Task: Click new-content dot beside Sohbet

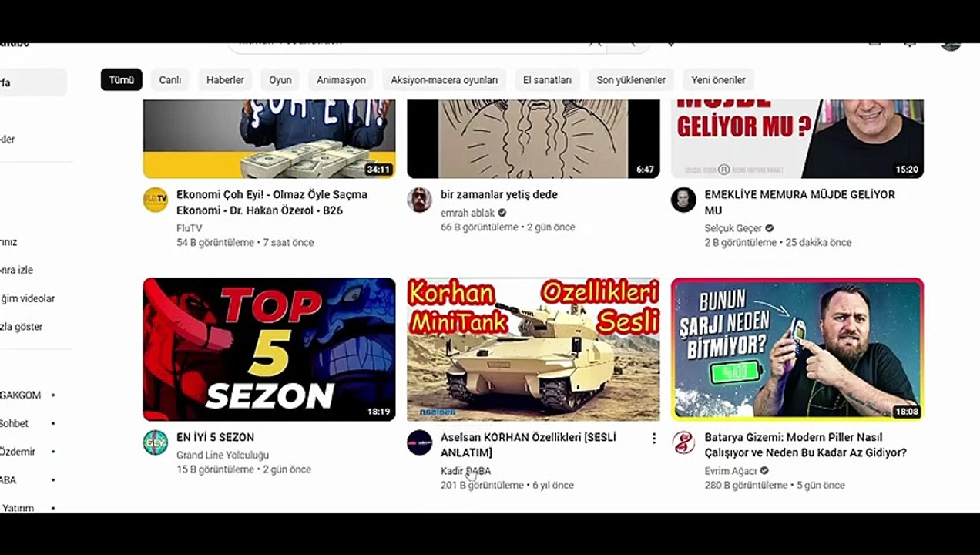Action: tap(53, 423)
